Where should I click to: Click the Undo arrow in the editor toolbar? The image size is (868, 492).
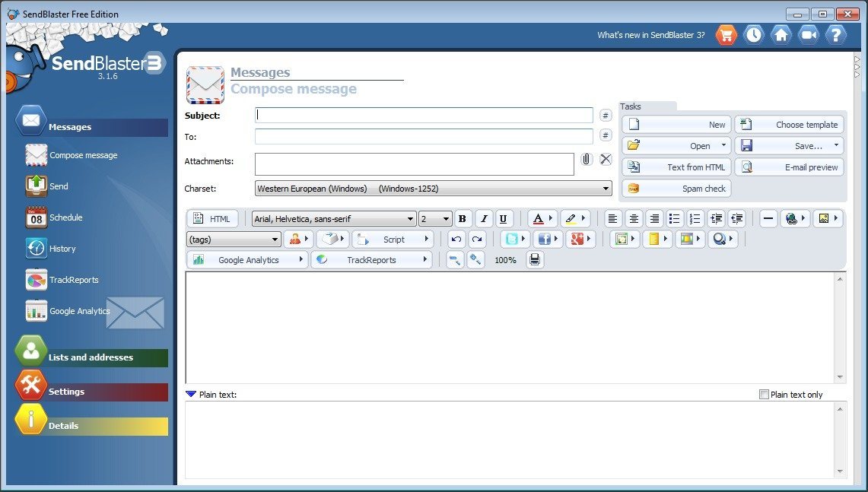[456, 239]
